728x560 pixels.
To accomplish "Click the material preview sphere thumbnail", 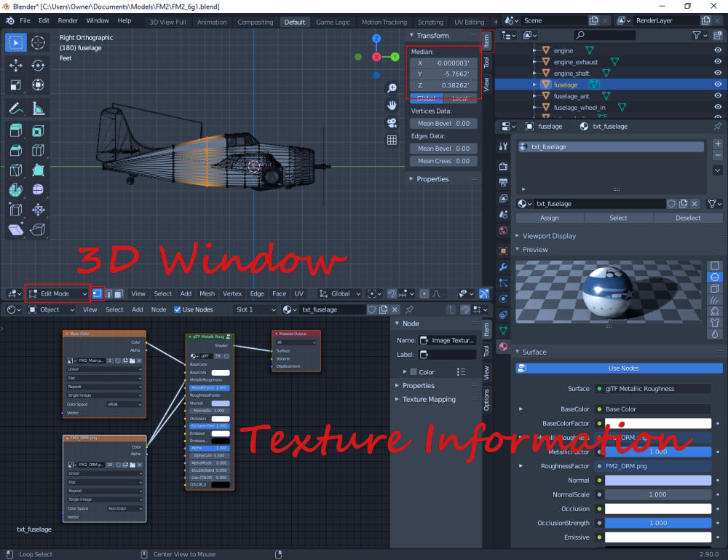I will (x=608, y=291).
